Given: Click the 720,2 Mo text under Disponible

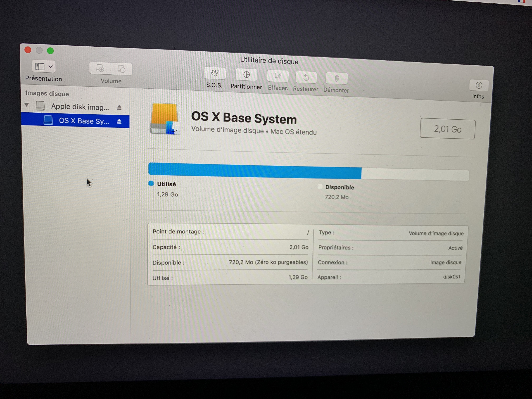Looking at the screenshot, I should click(x=337, y=197).
